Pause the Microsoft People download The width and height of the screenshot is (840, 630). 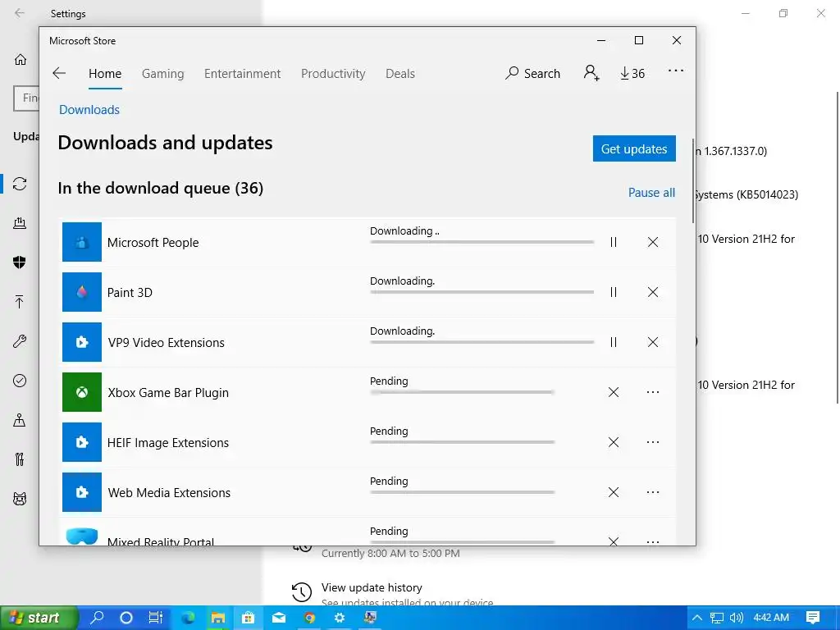pos(614,242)
